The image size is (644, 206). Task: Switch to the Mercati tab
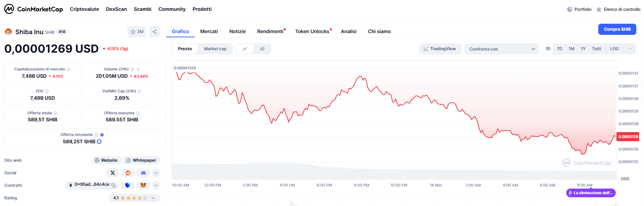209,31
